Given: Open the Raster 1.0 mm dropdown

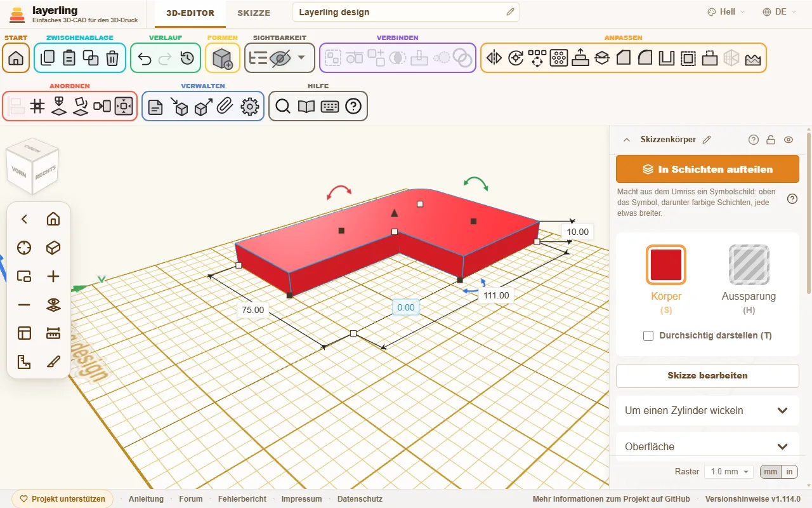Looking at the screenshot, I should coord(729,472).
